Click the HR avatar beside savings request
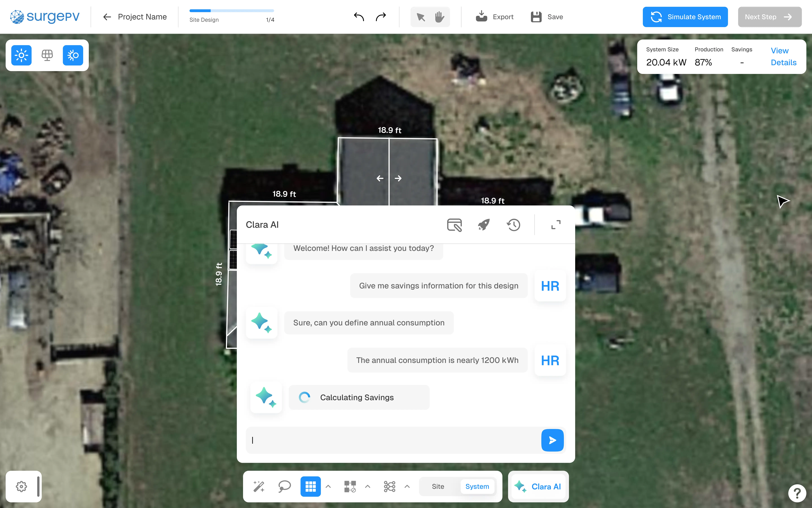This screenshot has height=508, width=812. 550,286
